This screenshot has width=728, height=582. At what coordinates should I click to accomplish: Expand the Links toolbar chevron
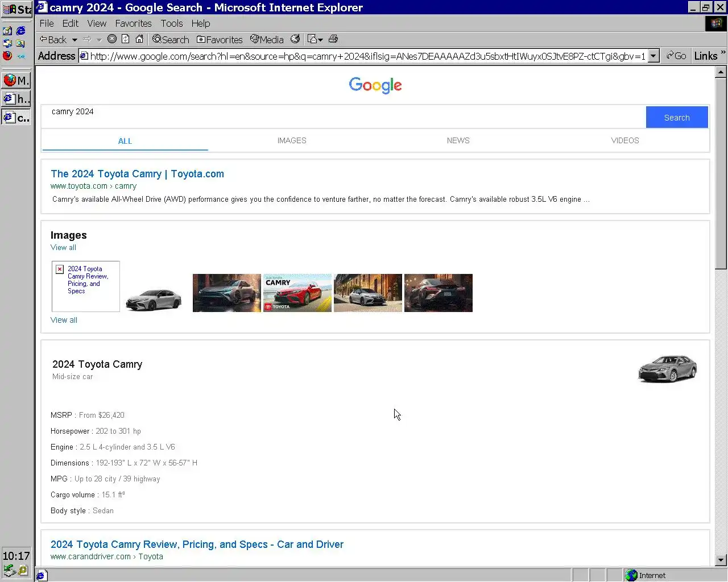723,53
